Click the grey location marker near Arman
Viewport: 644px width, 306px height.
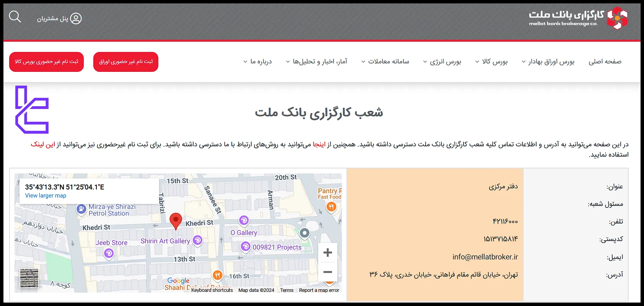point(304,233)
